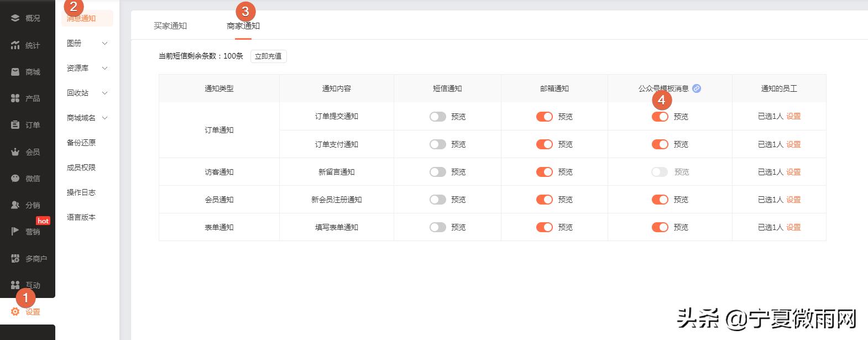Expand the 资源库 submenu chevron
Image resolution: width=868 pixels, height=340 pixels.
[104, 68]
